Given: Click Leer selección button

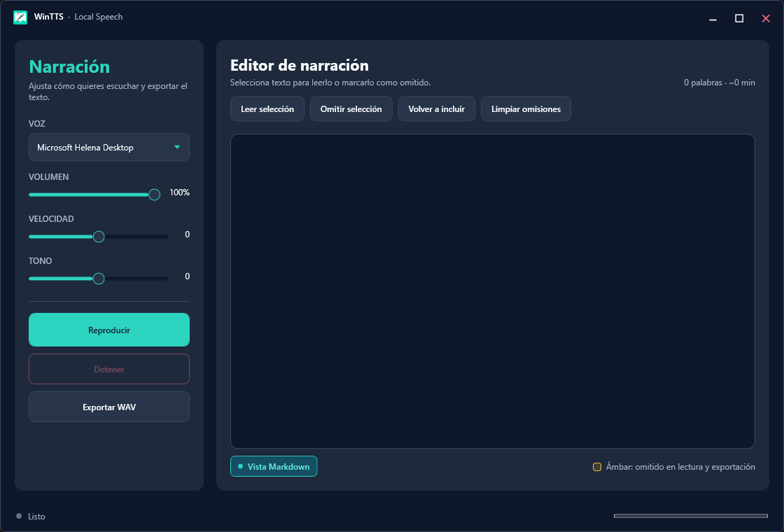Looking at the screenshot, I should point(267,109).
